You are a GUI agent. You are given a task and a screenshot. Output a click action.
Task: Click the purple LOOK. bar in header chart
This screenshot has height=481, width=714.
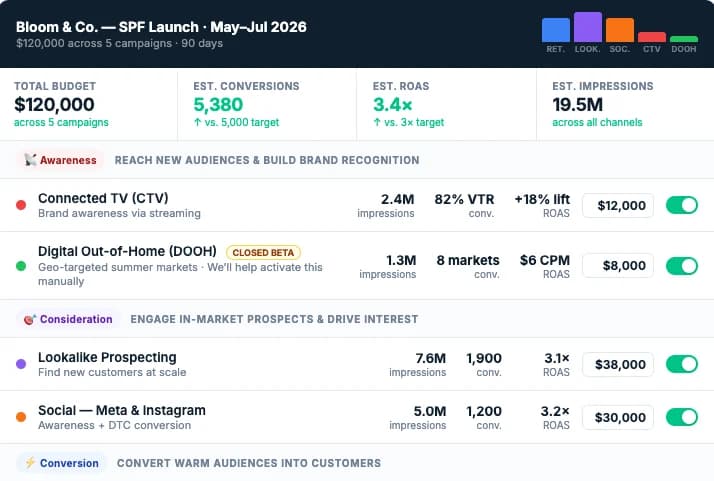[x=588, y=27]
